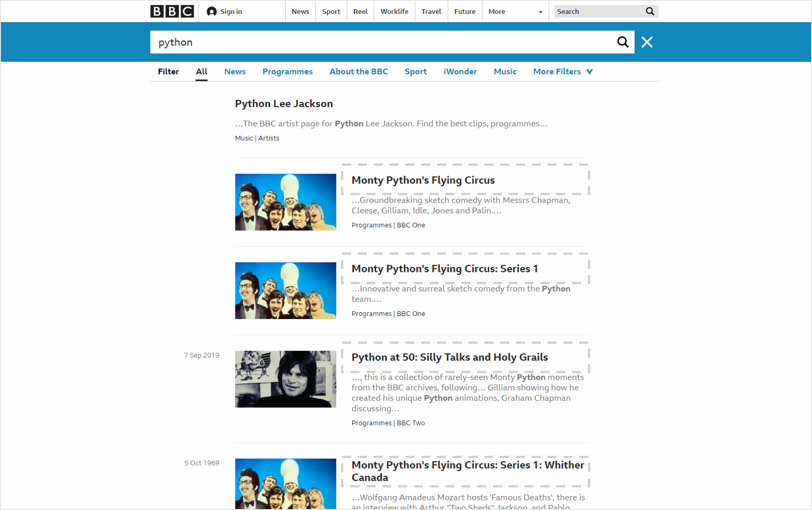Screen dimensions: 812x510
Task: Open Monty Python's Flying Circus: Series 1 title
Action: pyautogui.click(x=445, y=269)
